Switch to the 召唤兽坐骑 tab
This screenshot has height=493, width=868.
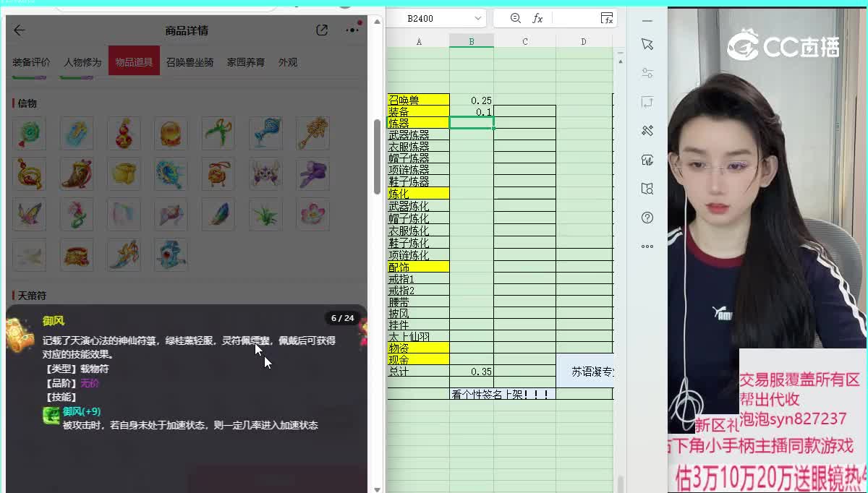click(x=190, y=62)
